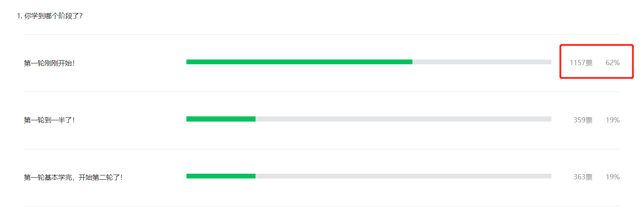
Task: Click the poll question title 你学到哪个阶段了
Action: (x=50, y=16)
